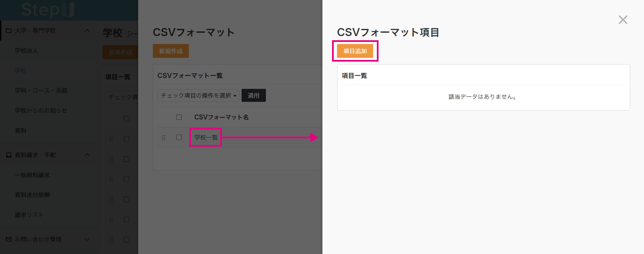Check the first checkbox in the 項目一覧 table
Image resolution: width=644 pixels, height=254 pixels.
[x=127, y=119]
